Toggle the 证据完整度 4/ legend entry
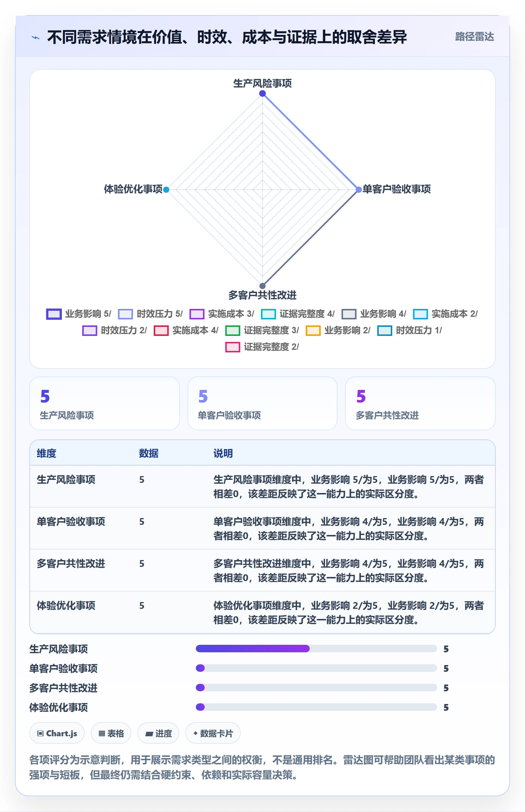 pos(298,314)
